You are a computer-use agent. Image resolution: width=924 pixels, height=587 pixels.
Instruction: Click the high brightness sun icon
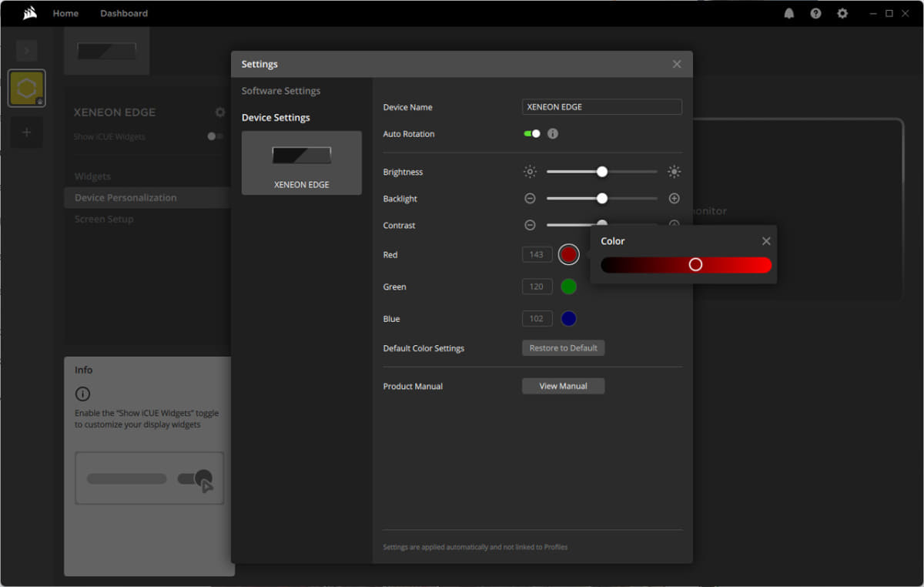tap(675, 172)
